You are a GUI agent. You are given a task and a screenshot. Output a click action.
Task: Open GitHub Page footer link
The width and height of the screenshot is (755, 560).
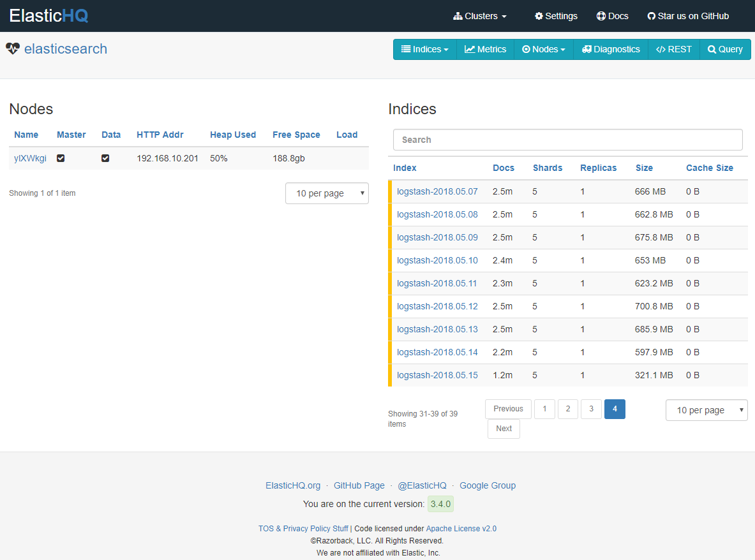[359, 485]
